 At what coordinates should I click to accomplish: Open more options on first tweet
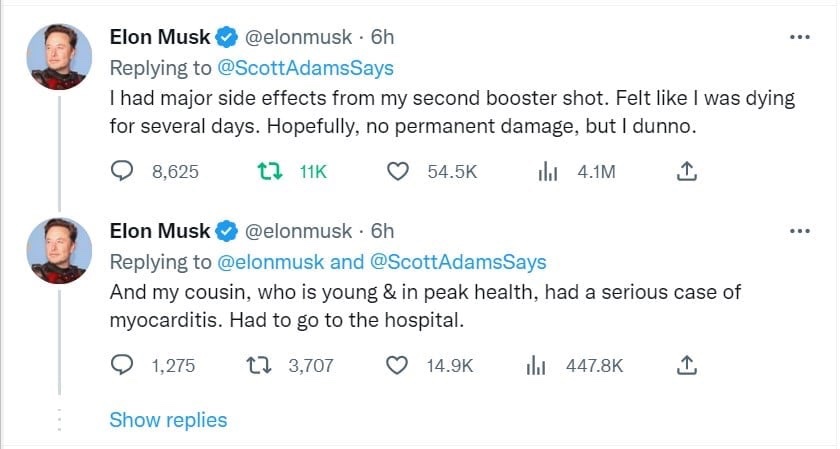(x=799, y=37)
